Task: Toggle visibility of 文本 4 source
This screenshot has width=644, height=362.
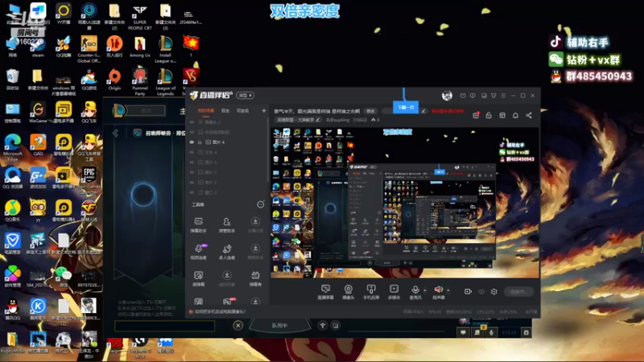Action: click(x=192, y=152)
